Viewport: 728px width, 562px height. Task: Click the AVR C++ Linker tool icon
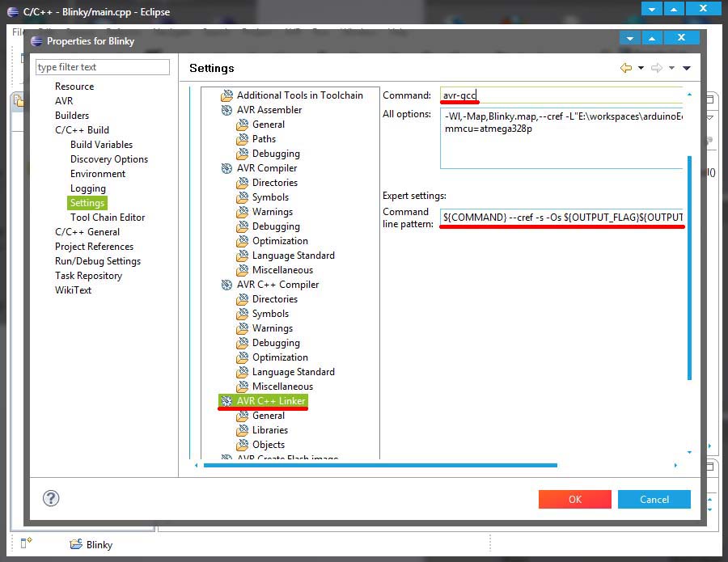[226, 401]
